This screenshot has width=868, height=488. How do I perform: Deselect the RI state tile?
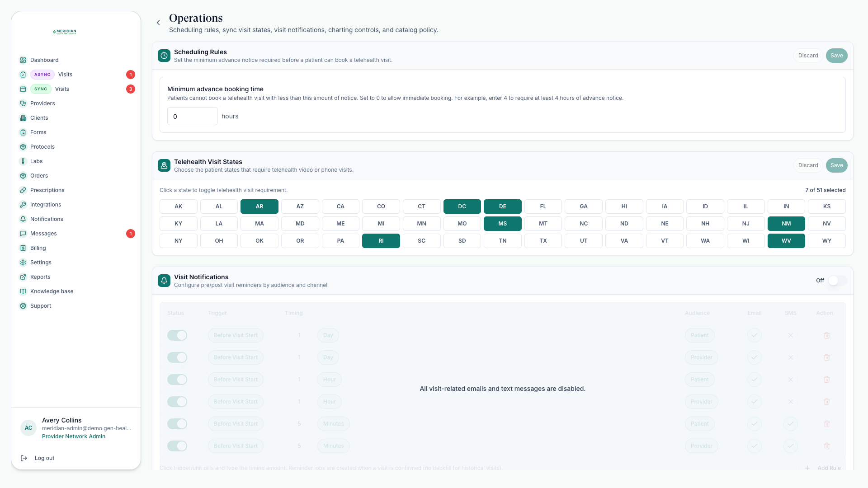[381, 241]
